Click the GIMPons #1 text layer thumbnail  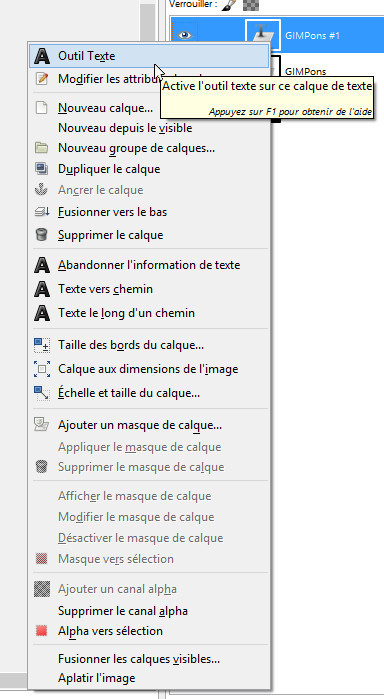pyautogui.click(x=263, y=35)
